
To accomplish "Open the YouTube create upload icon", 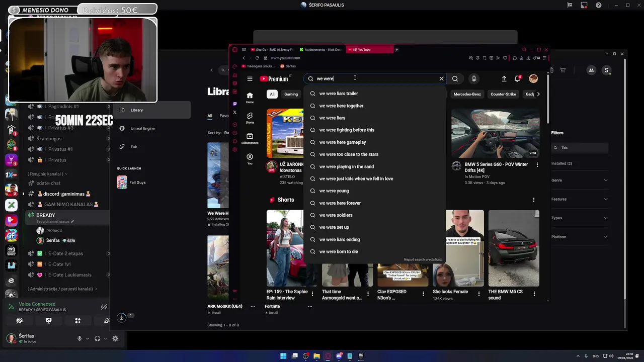I will click(x=504, y=78).
